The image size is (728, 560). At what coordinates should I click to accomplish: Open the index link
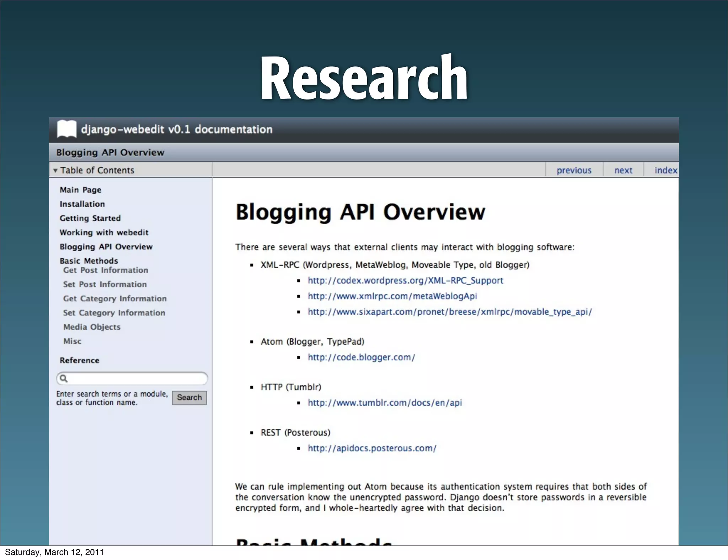(x=666, y=170)
